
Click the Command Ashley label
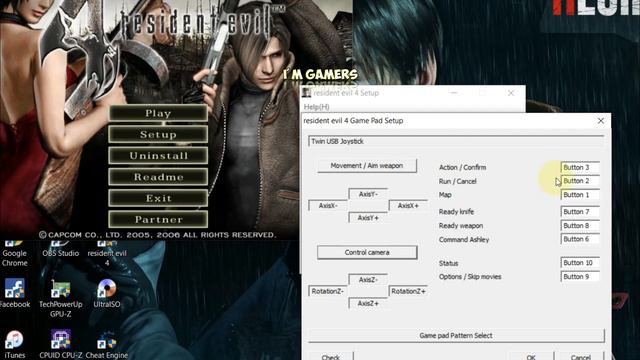click(464, 240)
